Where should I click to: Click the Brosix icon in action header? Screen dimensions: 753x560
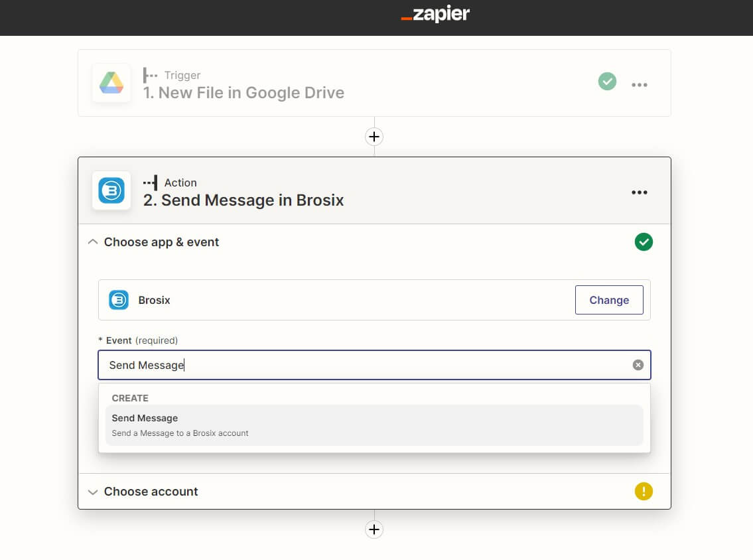111,190
